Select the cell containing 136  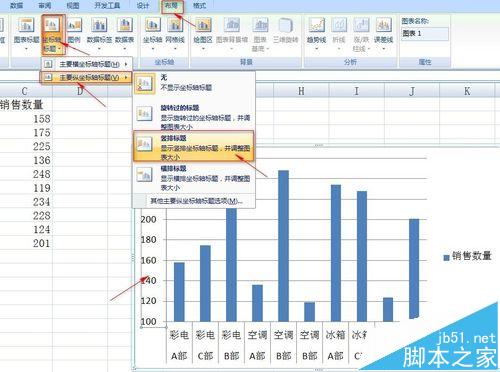[26, 160]
